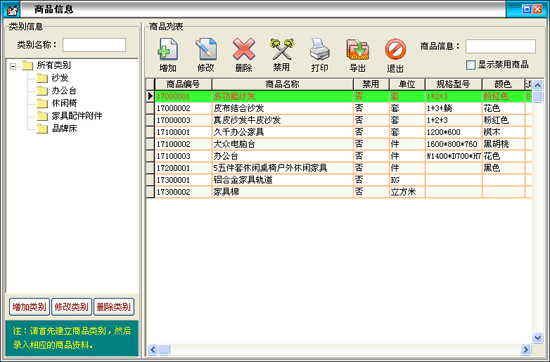Click the horizontal scrollbar thumb
This screenshot has height=362, width=550.
pyautogui.click(x=165, y=349)
